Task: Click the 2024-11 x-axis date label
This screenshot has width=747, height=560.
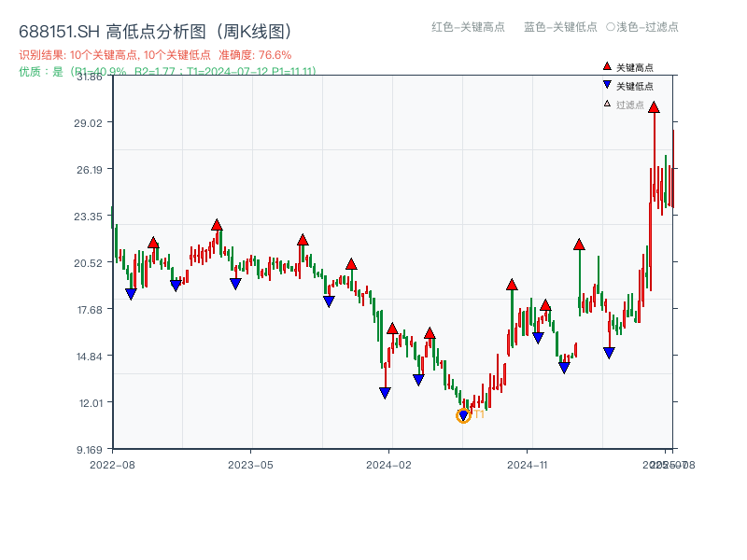Action: tap(527, 465)
